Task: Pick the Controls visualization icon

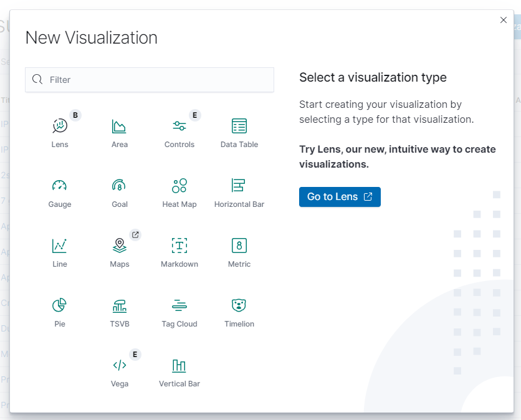Action: coord(179,126)
